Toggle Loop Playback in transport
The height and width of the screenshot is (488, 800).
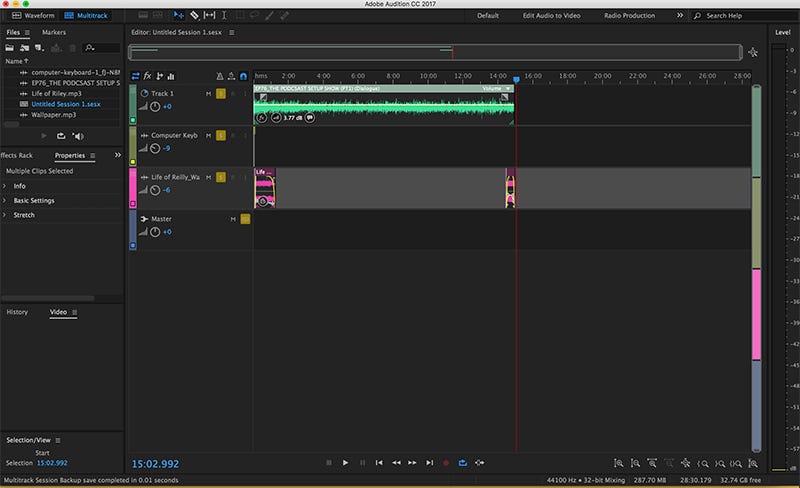462,462
